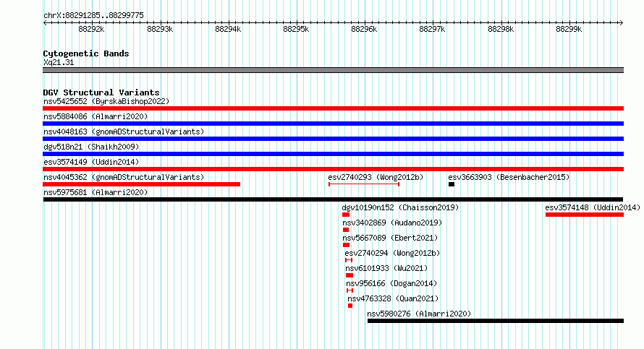Select the nsv956166 red bracket glyph

[349, 290]
